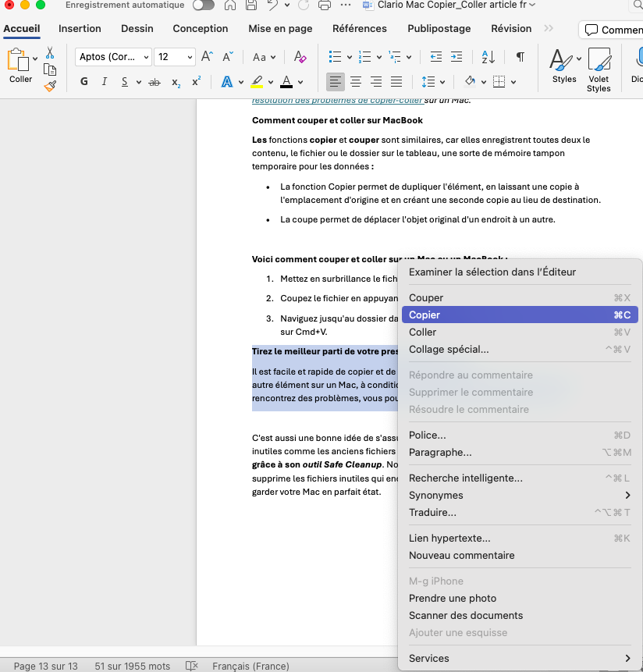
Task: Open the font color dropdown arrow
Action: 300,82
